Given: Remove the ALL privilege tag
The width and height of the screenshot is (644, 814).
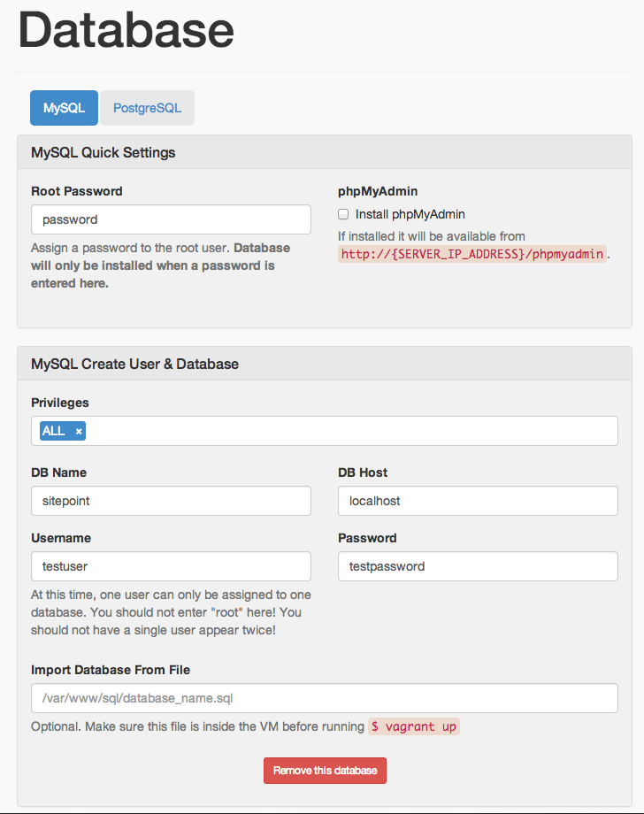Looking at the screenshot, I should coord(79,431).
